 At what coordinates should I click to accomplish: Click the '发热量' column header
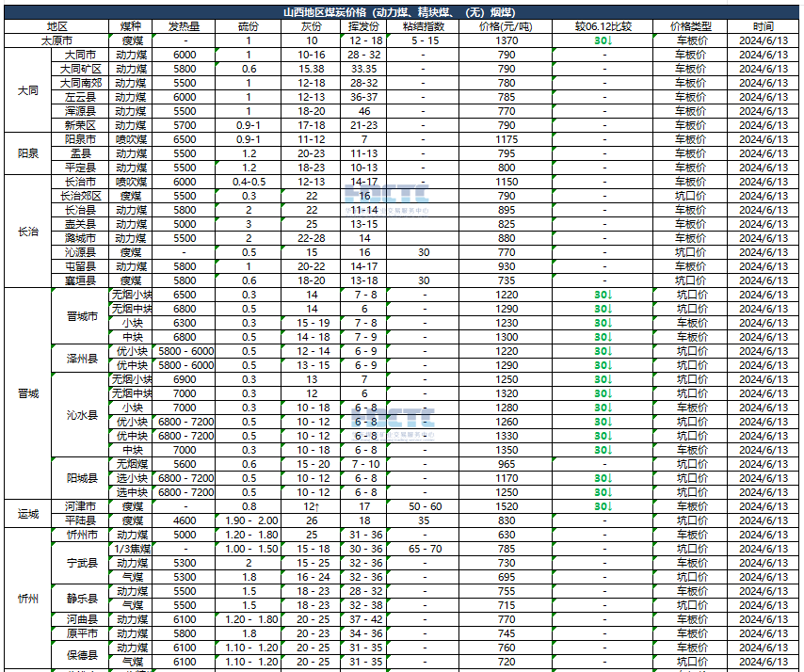click(185, 26)
